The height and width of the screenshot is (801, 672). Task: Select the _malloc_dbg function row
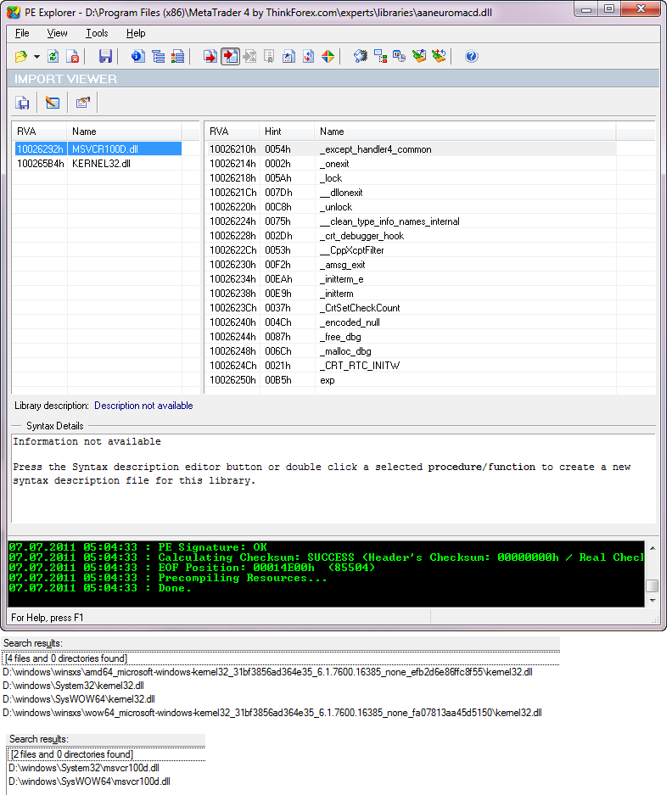pyautogui.click(x=411, y=351)
